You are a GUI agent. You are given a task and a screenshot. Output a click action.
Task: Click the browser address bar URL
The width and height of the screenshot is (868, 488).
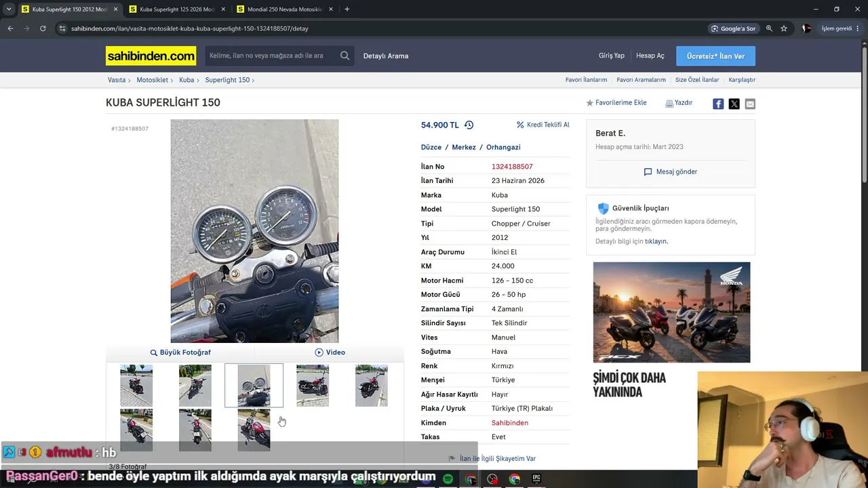190,28
